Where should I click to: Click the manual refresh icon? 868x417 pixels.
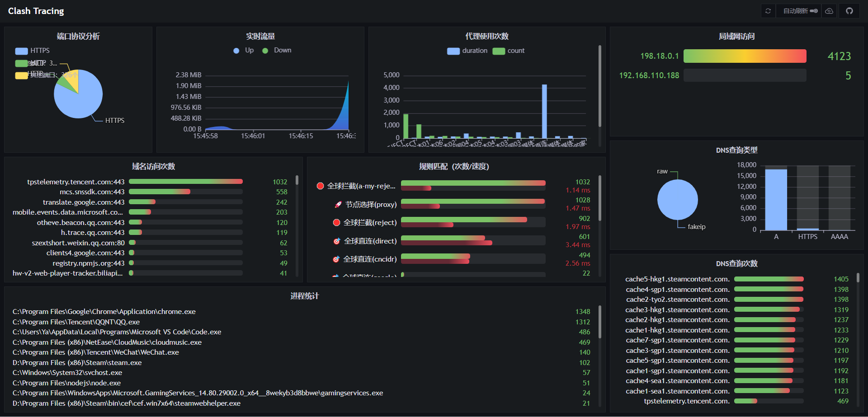768,11
